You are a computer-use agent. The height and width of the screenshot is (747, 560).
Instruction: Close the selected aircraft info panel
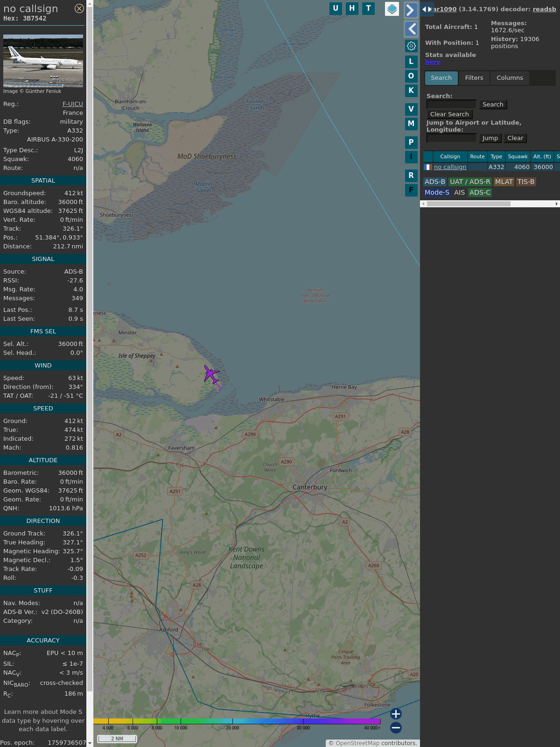[79, 8]
